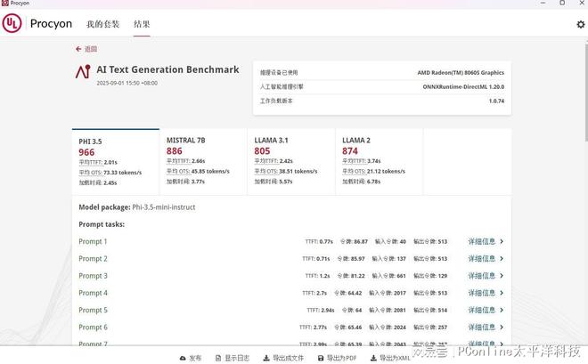The width and height of the screenshot is (588, 364).
Task: Click the AMD Radeon(TM) 8060S Graphics value
Action: 461,73
